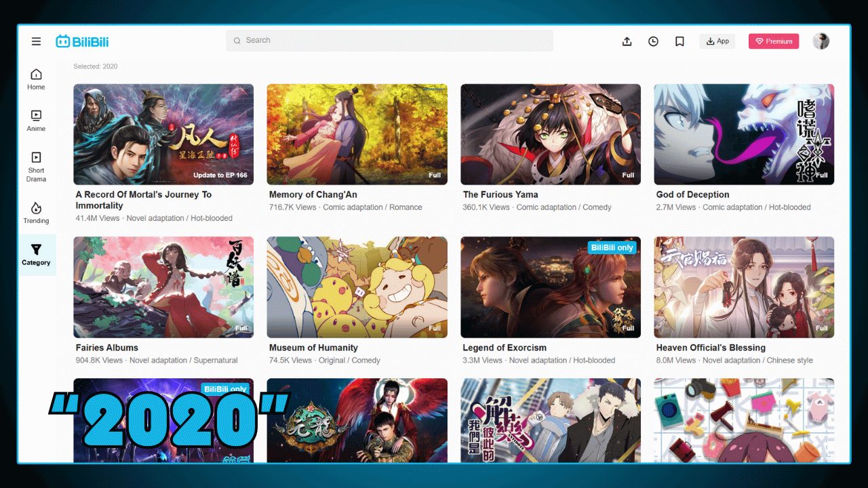Click the BiliBili logo

(82, 41)
